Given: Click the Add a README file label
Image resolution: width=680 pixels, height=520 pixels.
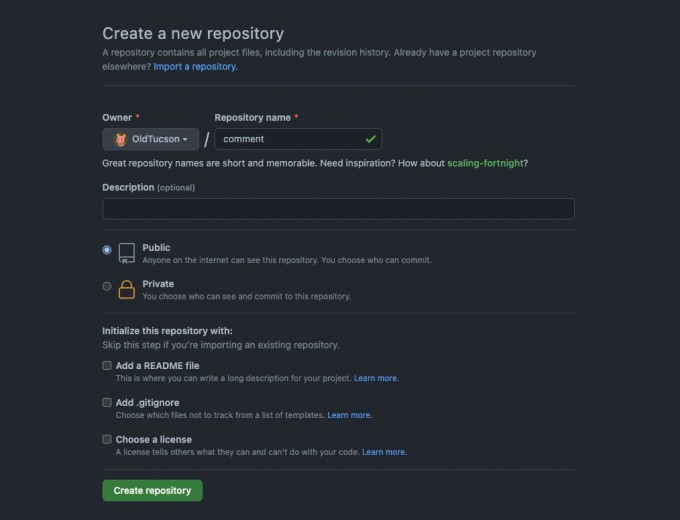Looking at the screenshot, I should pos(157,366).
